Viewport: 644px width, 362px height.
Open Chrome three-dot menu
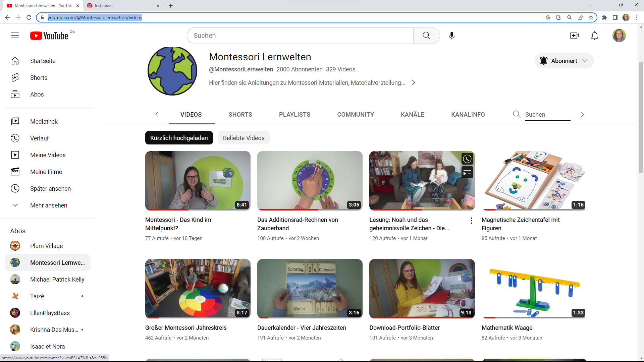tap(637, 17)
